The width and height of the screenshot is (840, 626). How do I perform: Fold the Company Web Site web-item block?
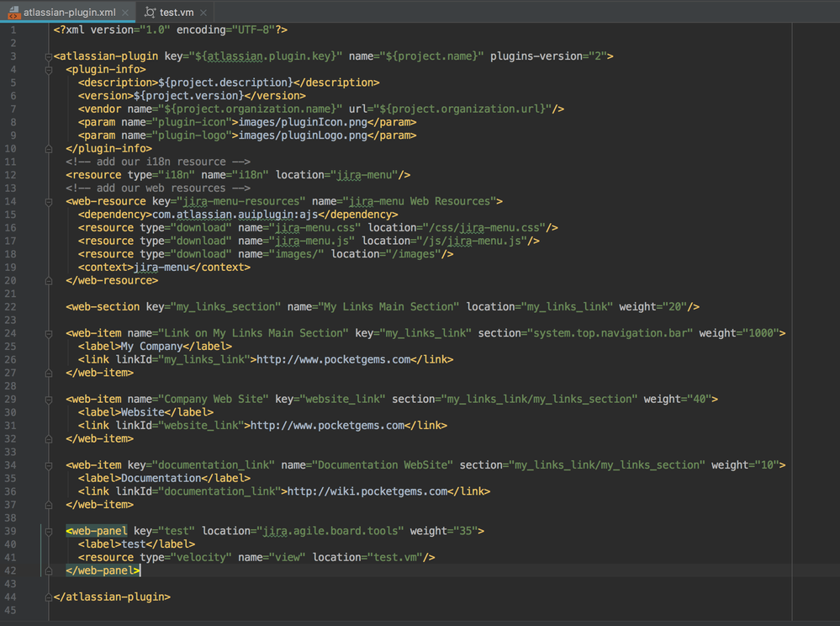tap(49, 400)
